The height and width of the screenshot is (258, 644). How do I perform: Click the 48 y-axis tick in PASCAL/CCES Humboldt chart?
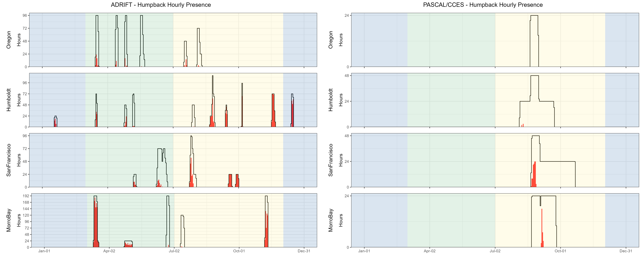pyautogui.click(x=347, y=76)
